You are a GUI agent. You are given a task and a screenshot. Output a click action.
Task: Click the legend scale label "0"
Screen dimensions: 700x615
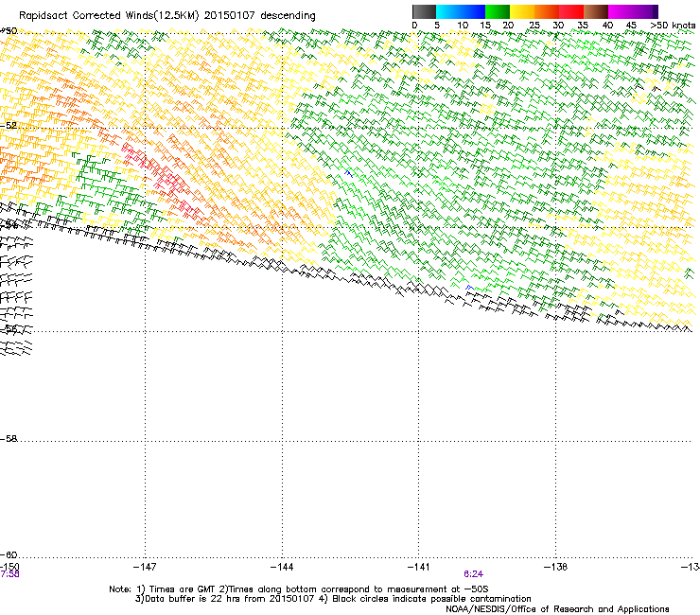pos(414,26)
